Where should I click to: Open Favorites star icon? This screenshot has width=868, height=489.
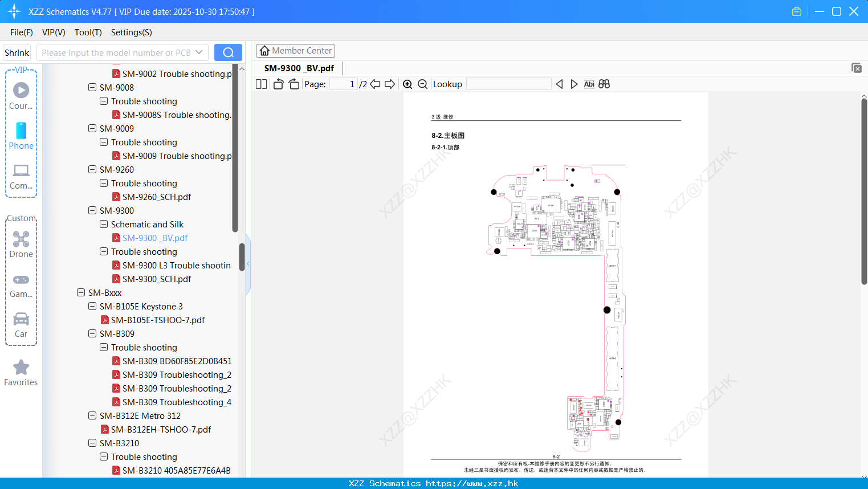(21, 367)
